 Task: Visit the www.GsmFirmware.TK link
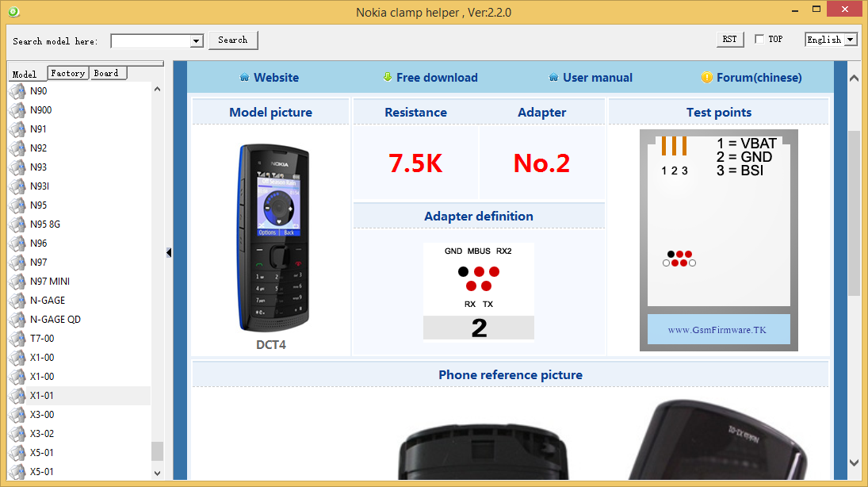pos(717,330)
